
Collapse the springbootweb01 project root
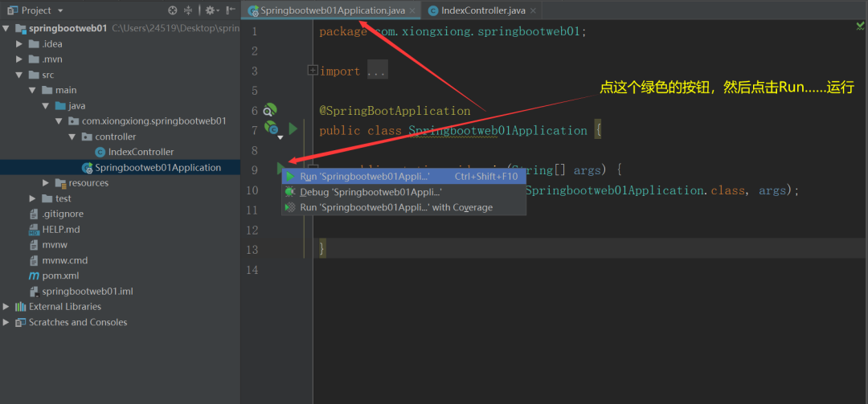pyautogui.click(x=6, y=28)
